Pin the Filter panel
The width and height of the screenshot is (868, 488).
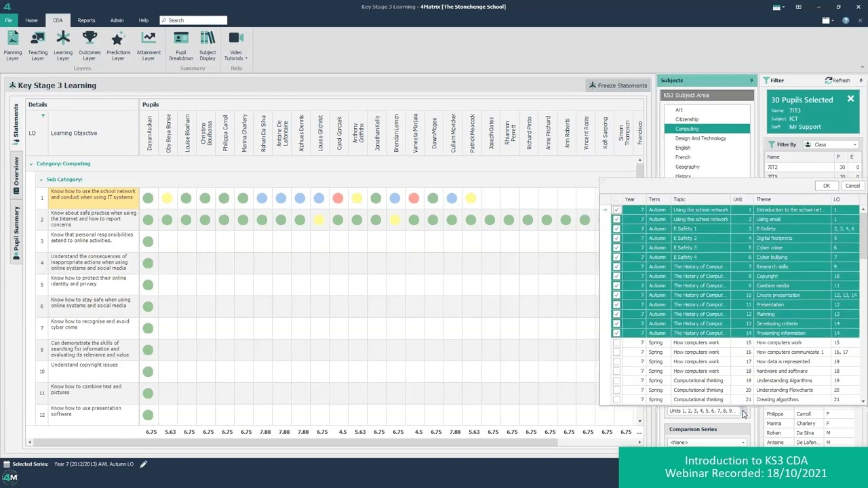click(x=863, y=80)
